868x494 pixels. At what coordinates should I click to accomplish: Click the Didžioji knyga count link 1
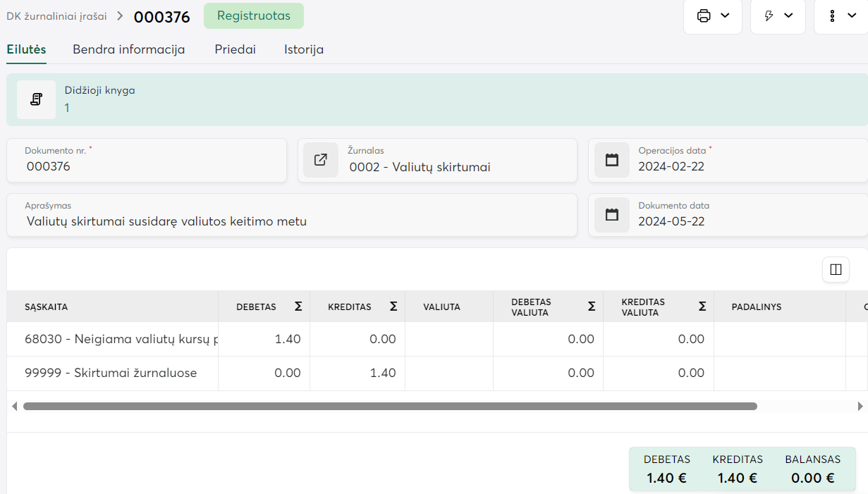pos(67,108)
